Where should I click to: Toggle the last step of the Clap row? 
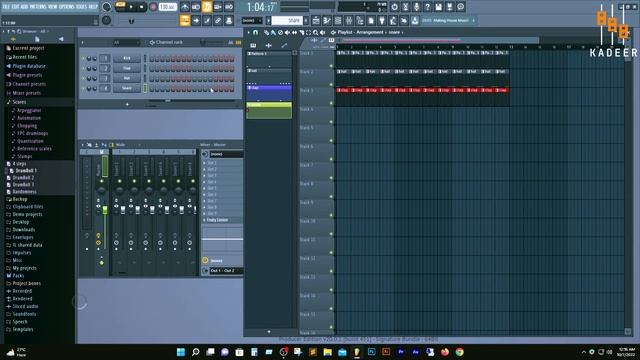[232, 69]
